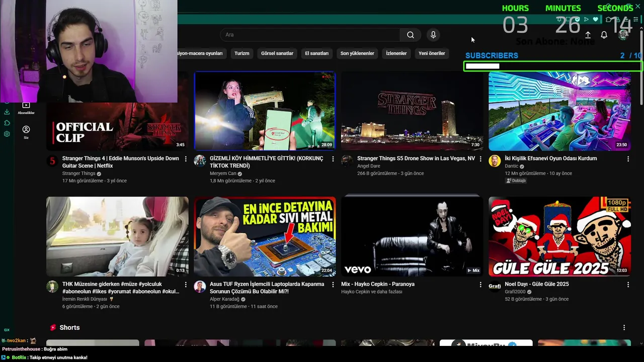This screenshot has height=362, width=644.
Task: Open the Eddie Munson Guitar Scene title link
Action: [120, 162]
